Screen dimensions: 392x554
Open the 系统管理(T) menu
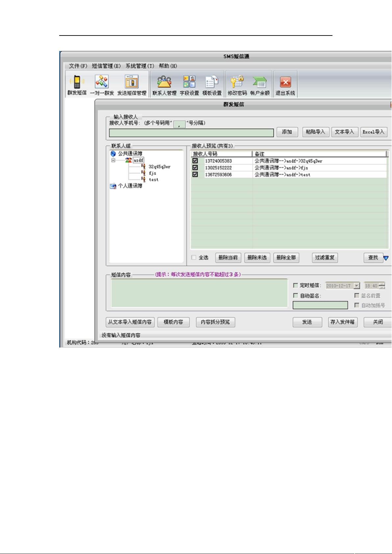[139, 66]
